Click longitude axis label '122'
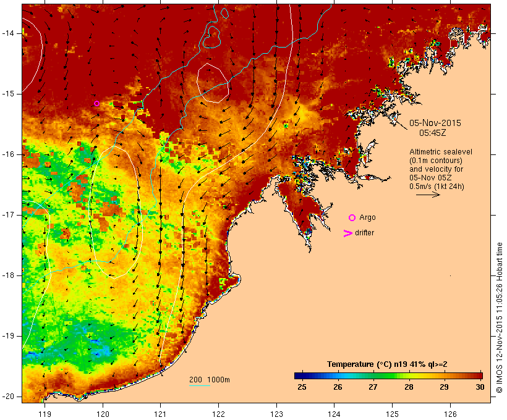507x420 pixels. click(218, 414)
